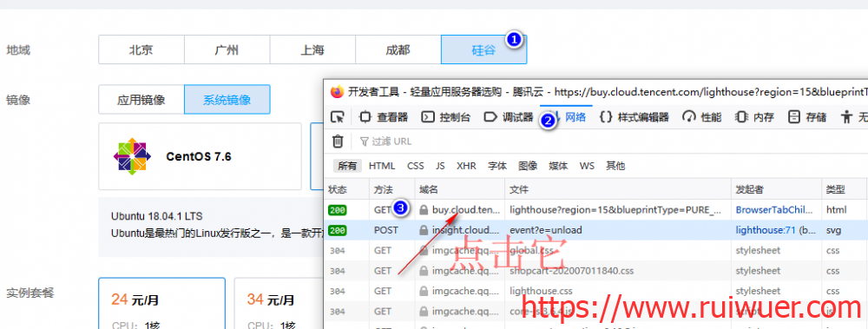Select the 北京 region

click(x=141, y=49)
